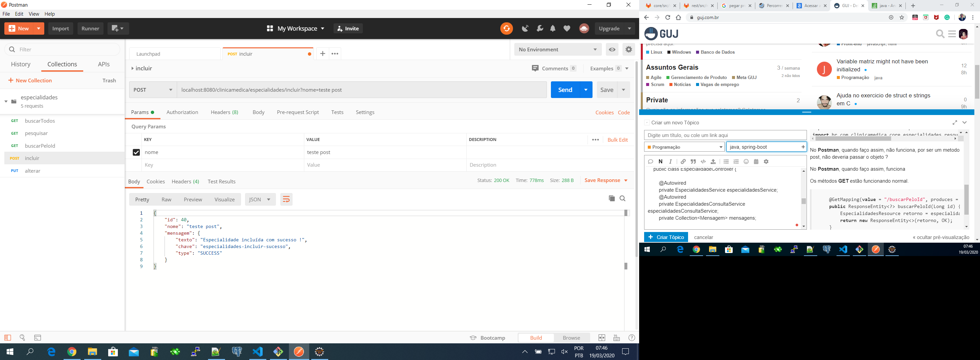Click the request URL input field

(x=362, y=90)
